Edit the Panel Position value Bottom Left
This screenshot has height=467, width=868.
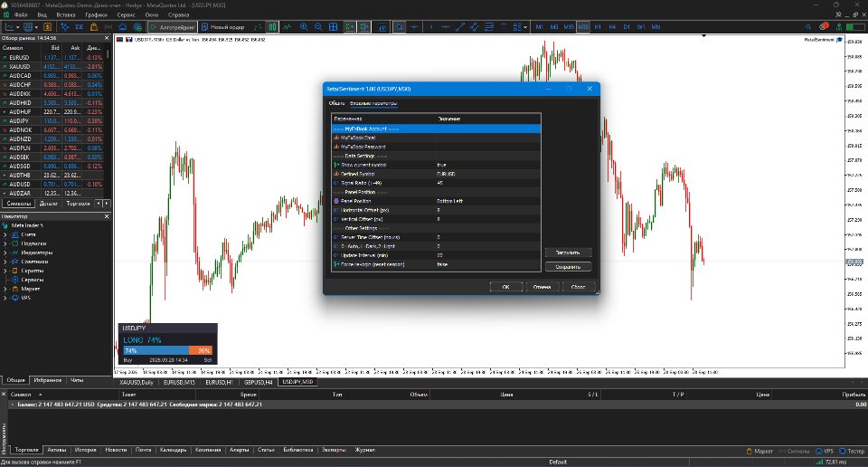point(487,201)
